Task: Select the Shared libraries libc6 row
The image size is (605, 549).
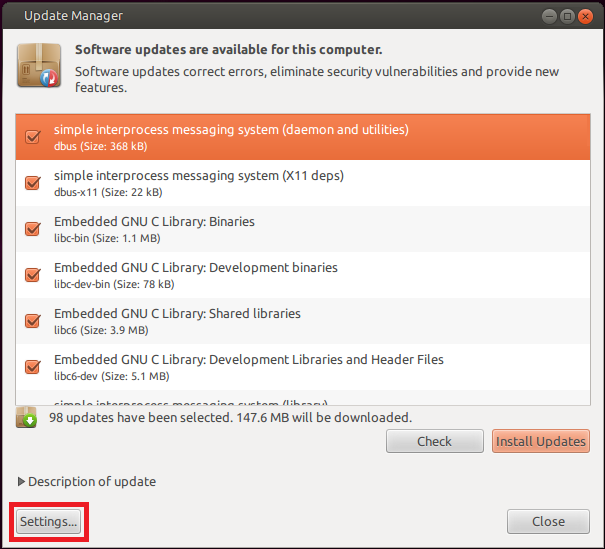Action: (x=300, y=321)
